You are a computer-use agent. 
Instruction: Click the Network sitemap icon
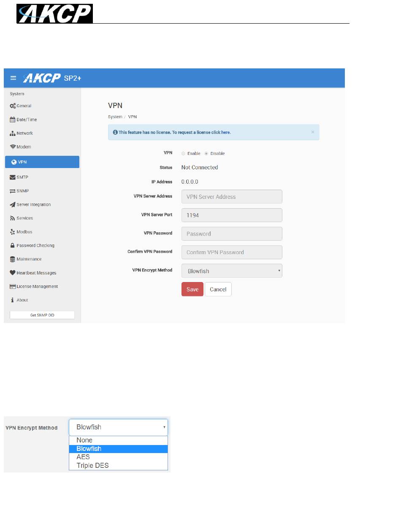13,133
